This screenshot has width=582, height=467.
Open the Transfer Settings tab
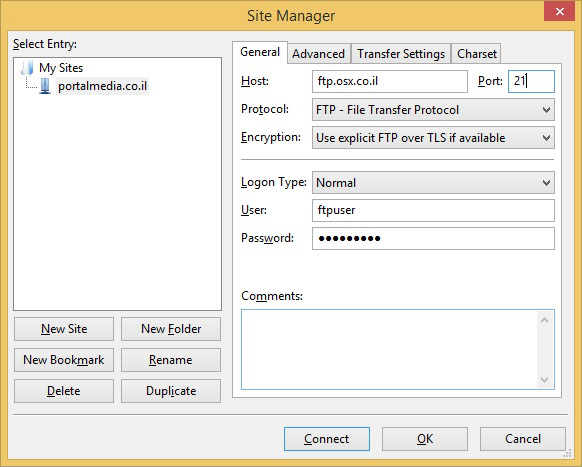pos(401,54)
